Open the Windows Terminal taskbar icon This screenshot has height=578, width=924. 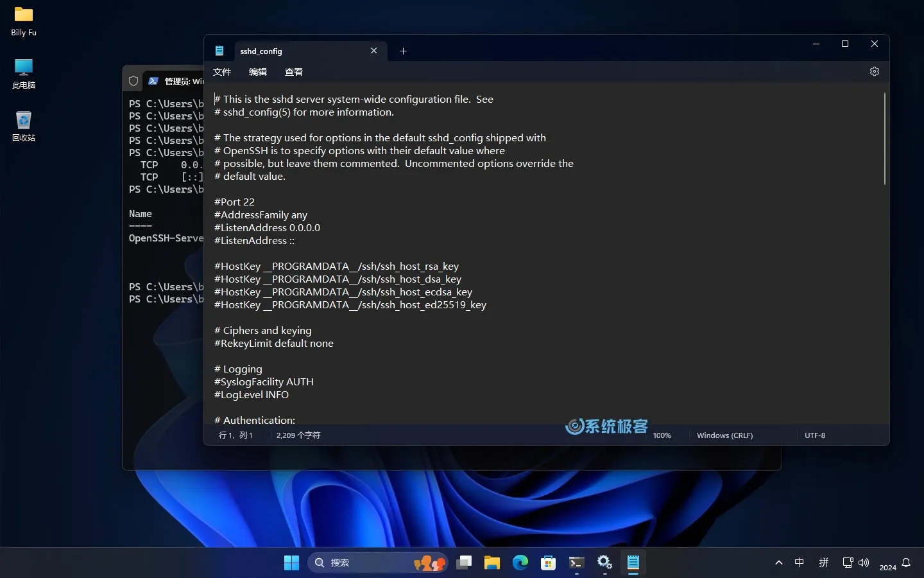[x=576, y=563]
